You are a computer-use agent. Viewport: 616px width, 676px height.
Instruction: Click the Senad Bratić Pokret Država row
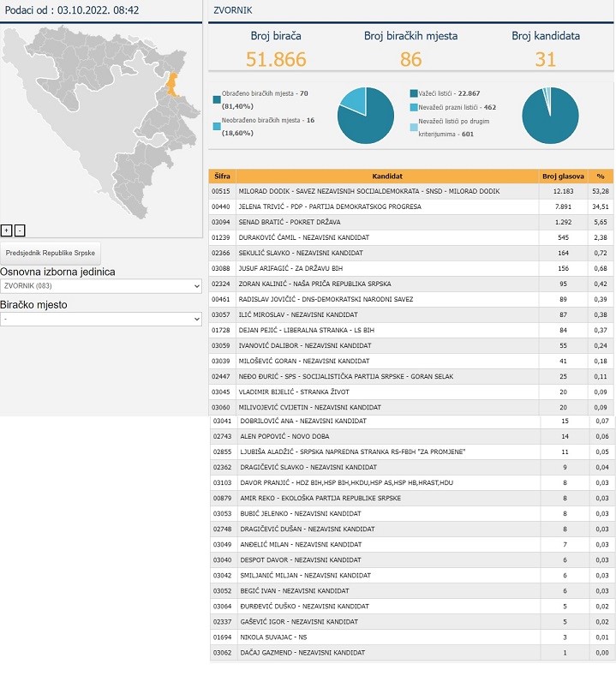pyautogui.click(x=387, y=222)
